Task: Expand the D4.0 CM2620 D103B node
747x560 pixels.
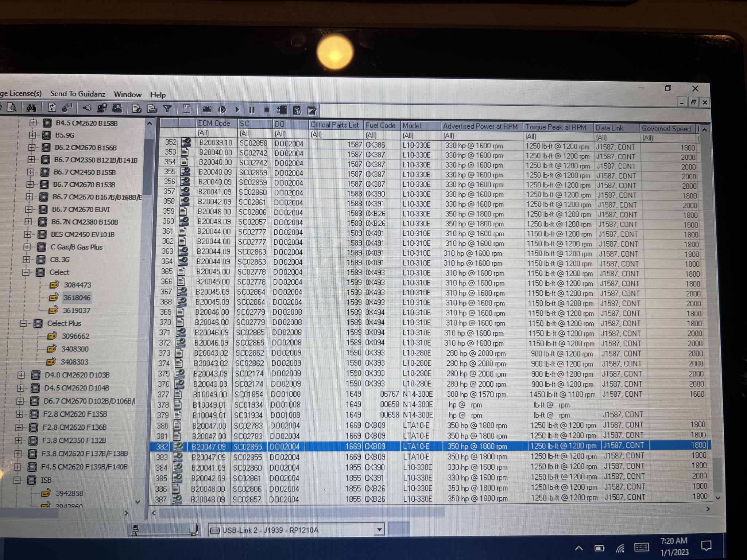Action: (21, 375)
